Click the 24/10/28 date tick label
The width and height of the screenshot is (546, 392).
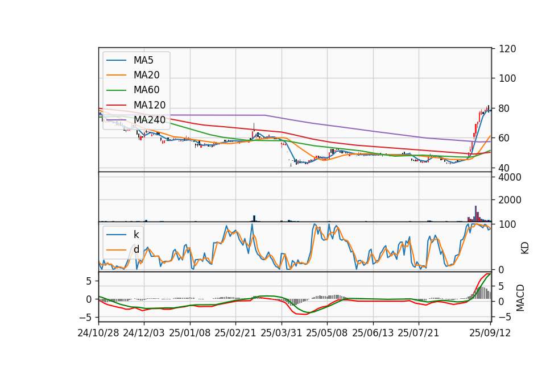click(98, 333)
